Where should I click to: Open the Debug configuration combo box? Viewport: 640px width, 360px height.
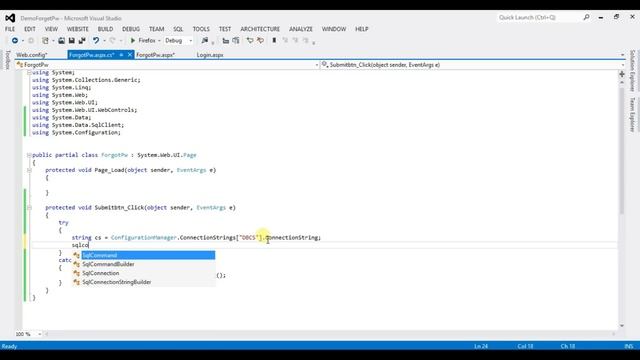pos(178,40)
